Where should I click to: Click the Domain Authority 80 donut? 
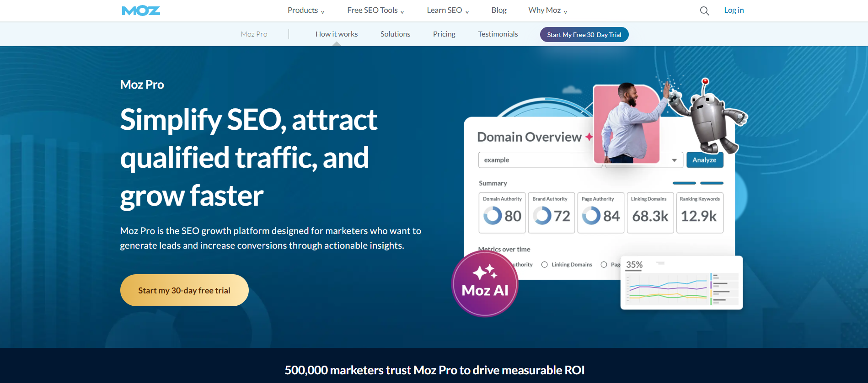tap(493, 215)
